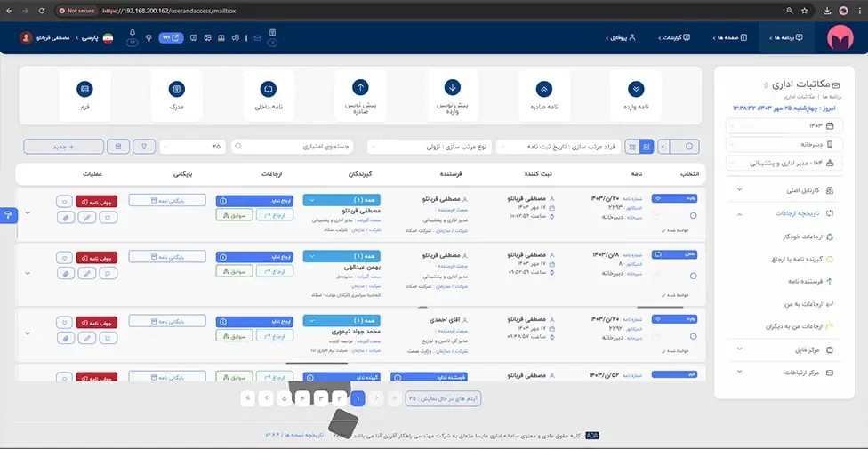Open the گزارشات top menu
The height and width of the screenshot is (449, 868).
tap(674, 37)
